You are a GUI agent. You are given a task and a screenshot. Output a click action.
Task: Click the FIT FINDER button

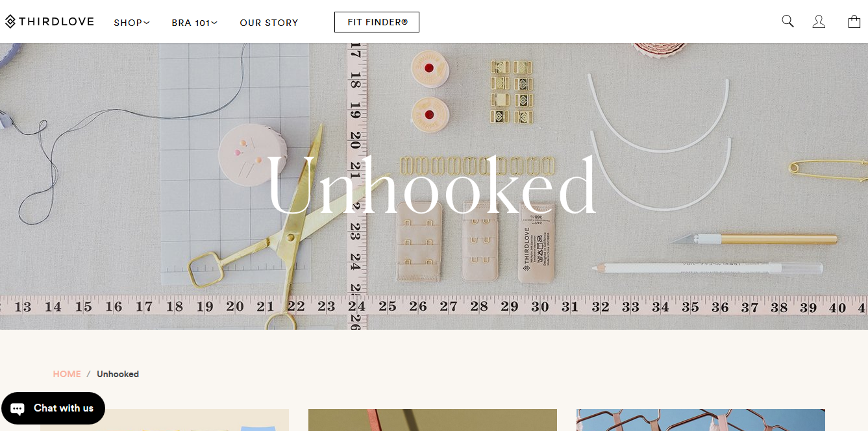coord(377,22)
